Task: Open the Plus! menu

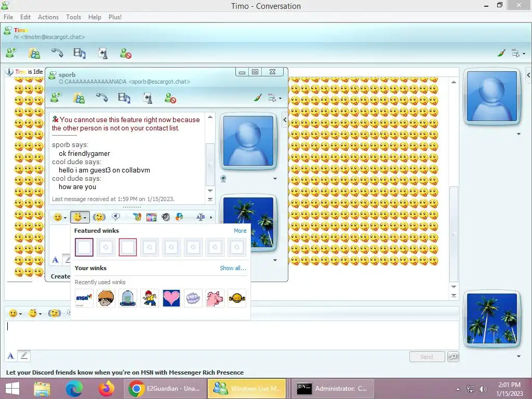Action: 115,17
